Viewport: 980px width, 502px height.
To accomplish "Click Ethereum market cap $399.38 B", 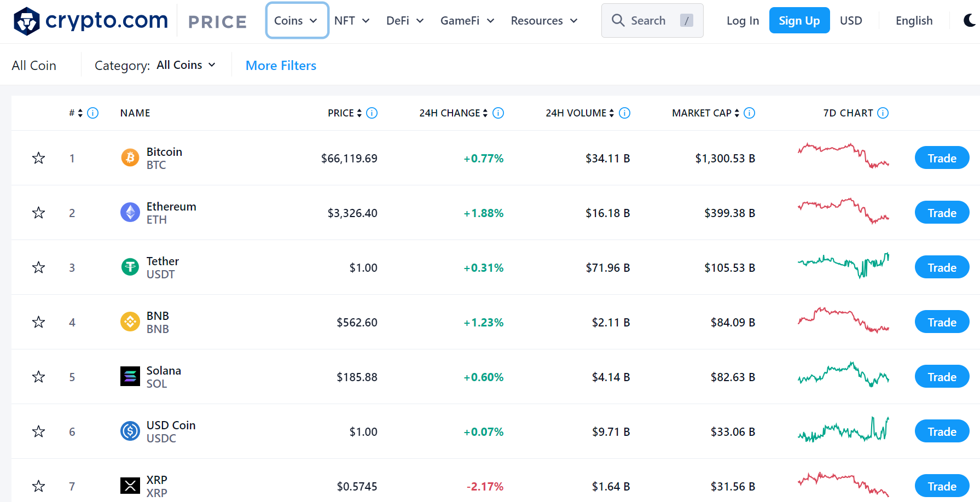I will click(x=729, y=213).
